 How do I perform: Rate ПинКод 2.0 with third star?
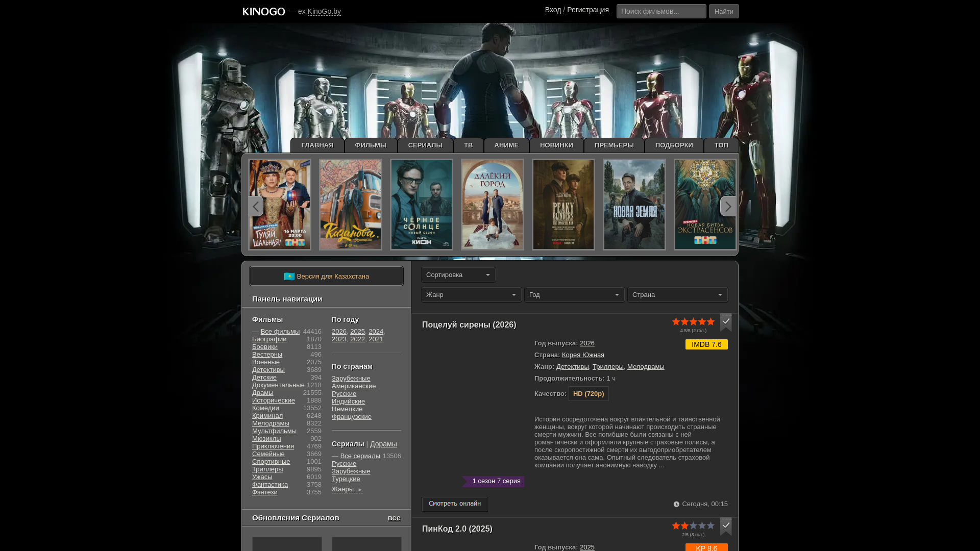click(693, 525)
